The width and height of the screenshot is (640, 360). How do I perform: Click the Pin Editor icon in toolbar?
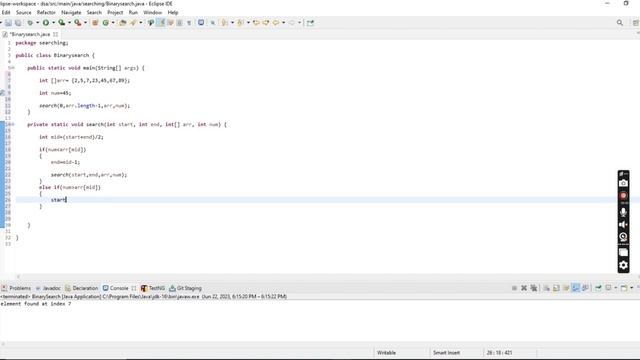click(x=310, y=23)
